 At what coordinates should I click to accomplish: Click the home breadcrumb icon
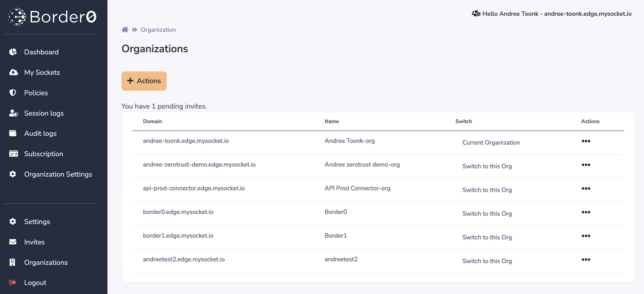click(x=125, y=30)
